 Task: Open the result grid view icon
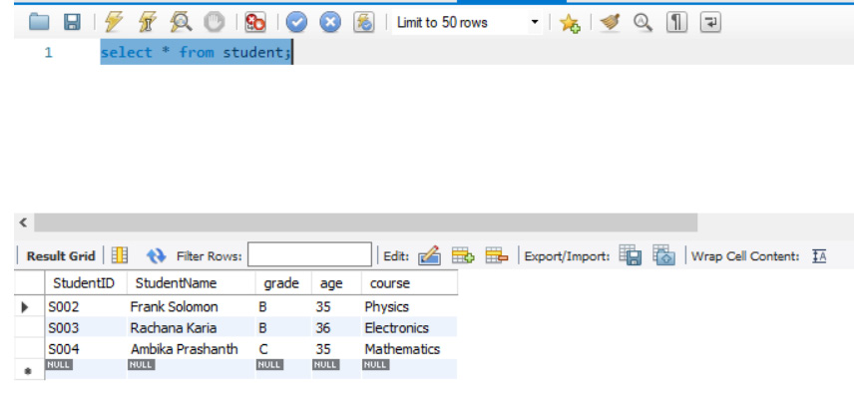(x=119, y=255)
